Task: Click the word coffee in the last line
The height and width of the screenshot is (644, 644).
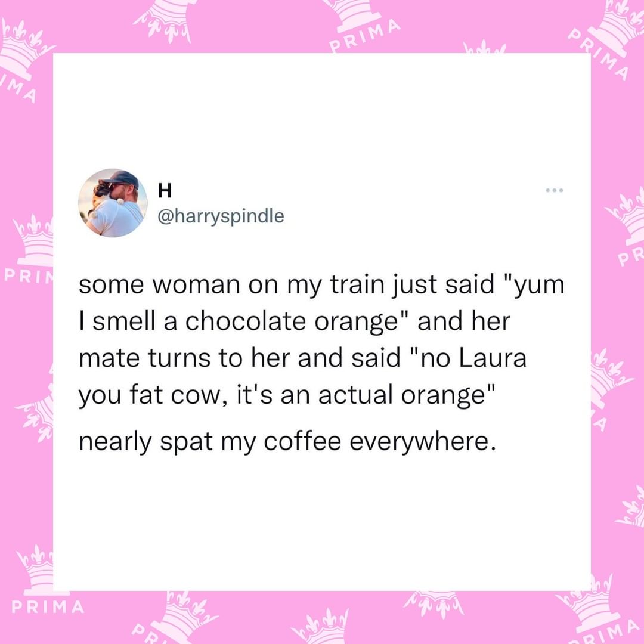Action: click(x=302, y=441)
